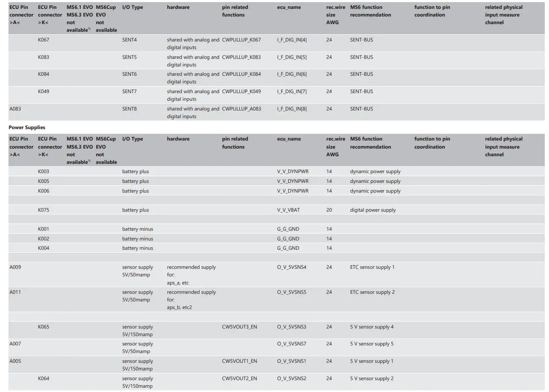This screenshot has height=392, width=549.
Task: Select the A083 connector pin cell
Action: (x=15, y=109)
